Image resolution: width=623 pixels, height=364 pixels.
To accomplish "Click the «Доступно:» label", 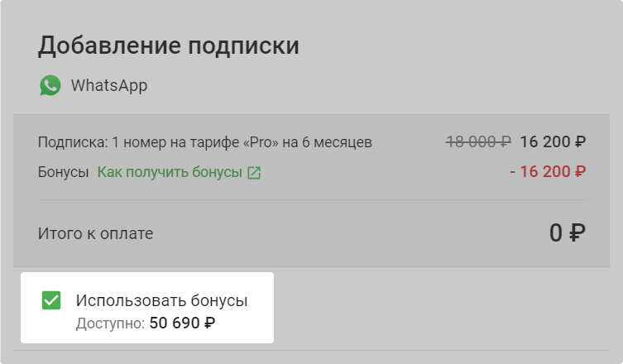I will (x=110, y=323).
